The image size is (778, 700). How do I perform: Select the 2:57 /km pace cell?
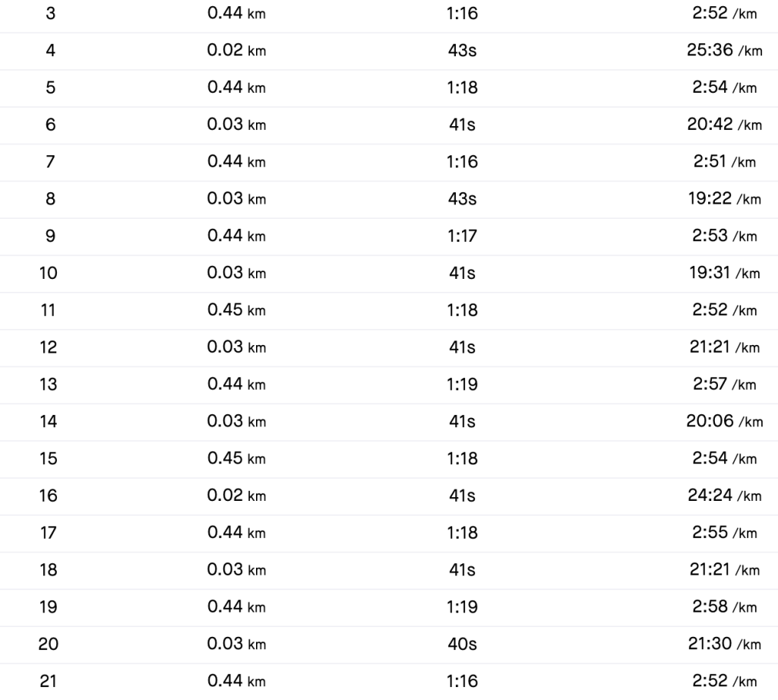click(724, 385)
